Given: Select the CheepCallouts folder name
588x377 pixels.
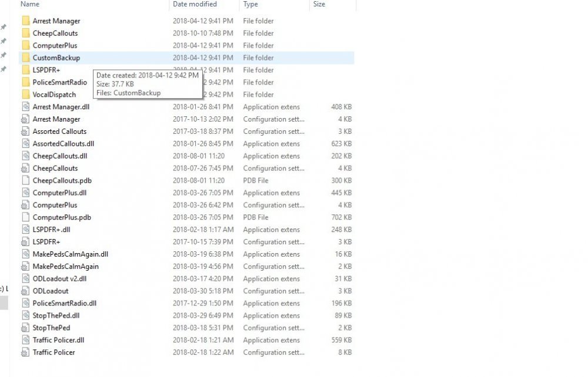Looking at the screenshot, I should pyautogui.click(x=55, y=33).
